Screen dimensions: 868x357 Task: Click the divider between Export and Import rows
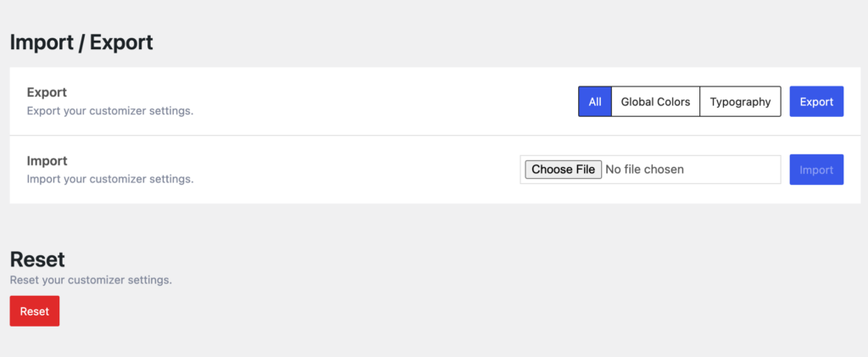tap(339, 136)
